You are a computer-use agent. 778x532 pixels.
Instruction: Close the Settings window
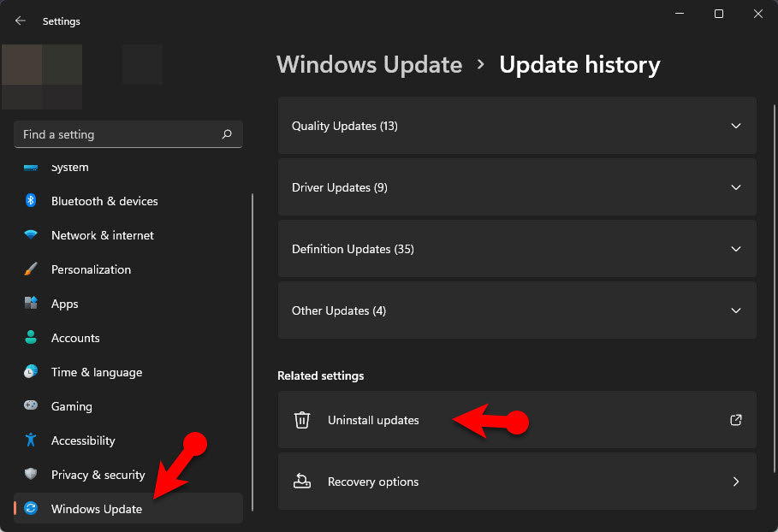758,14
